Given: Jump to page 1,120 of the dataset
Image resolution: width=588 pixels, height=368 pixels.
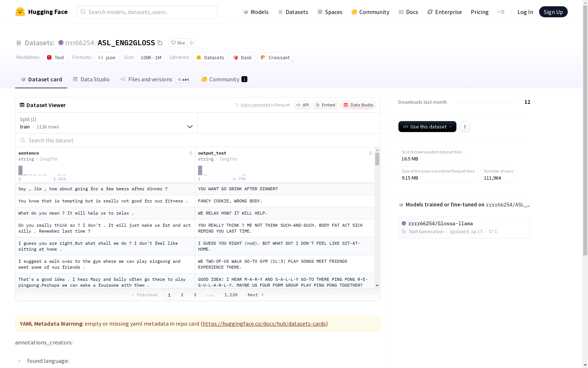Looking at the screenshot, I should pyautogui.click(x=231, y=295).
